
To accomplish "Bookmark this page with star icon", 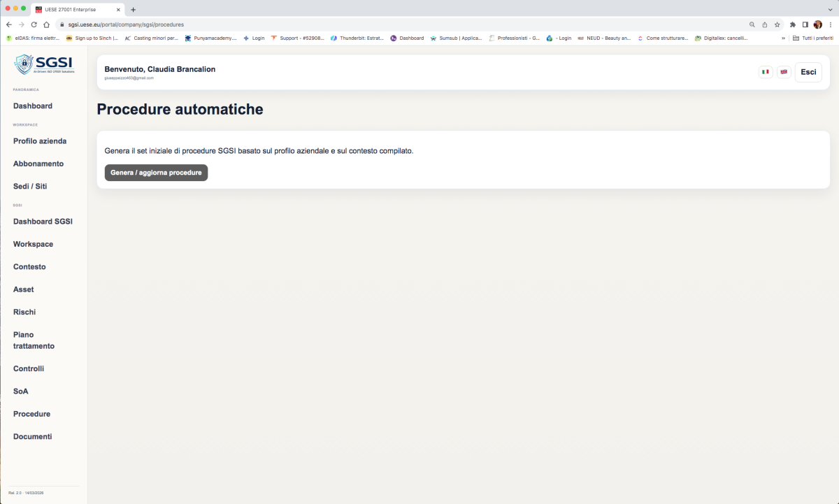I will (777, 24).
